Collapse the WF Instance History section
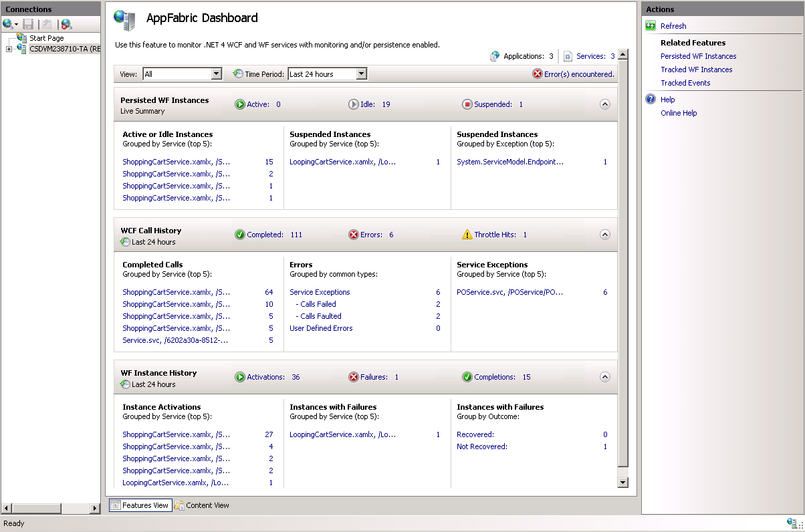 (x=604, y=377)
